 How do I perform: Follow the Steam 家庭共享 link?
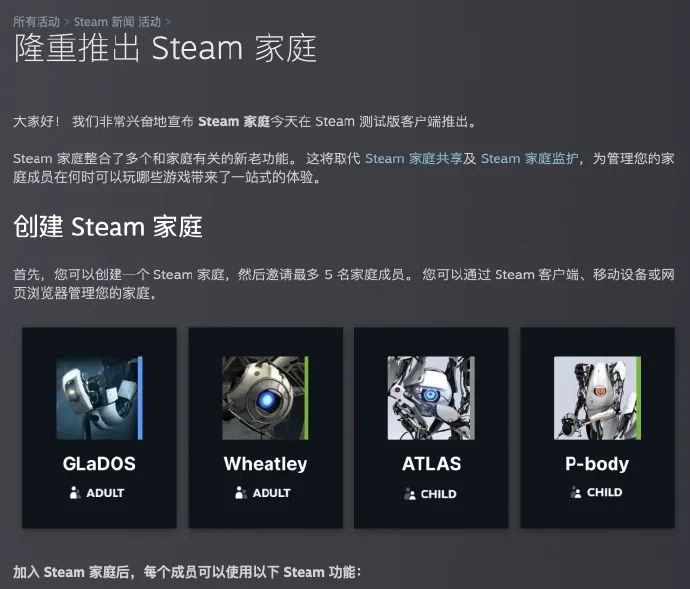click(413, 158)
